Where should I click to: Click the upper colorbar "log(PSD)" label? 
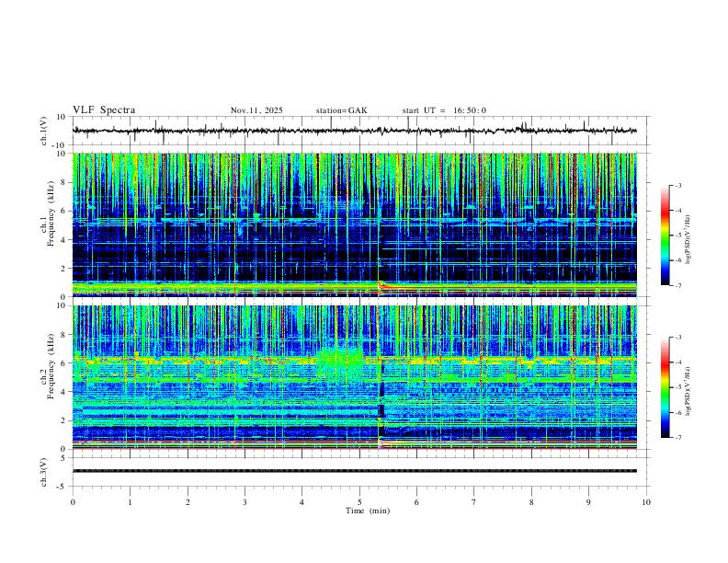[x=688, y=240]
